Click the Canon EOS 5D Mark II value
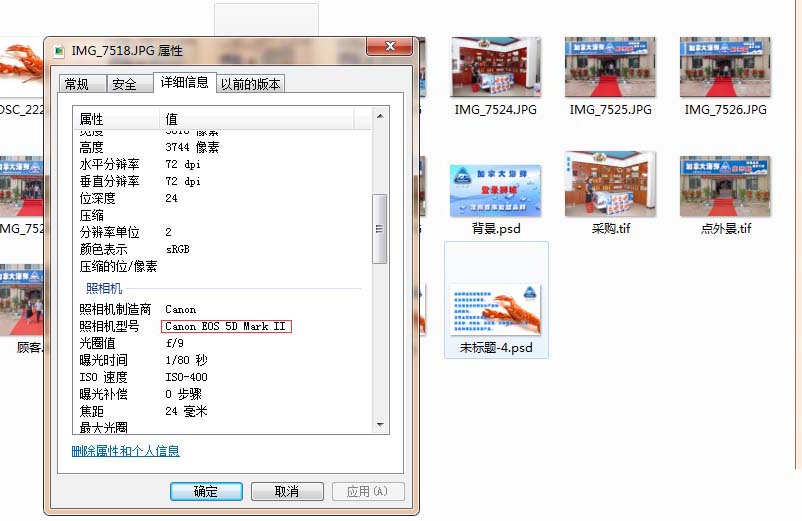 (x=226, y=326)
